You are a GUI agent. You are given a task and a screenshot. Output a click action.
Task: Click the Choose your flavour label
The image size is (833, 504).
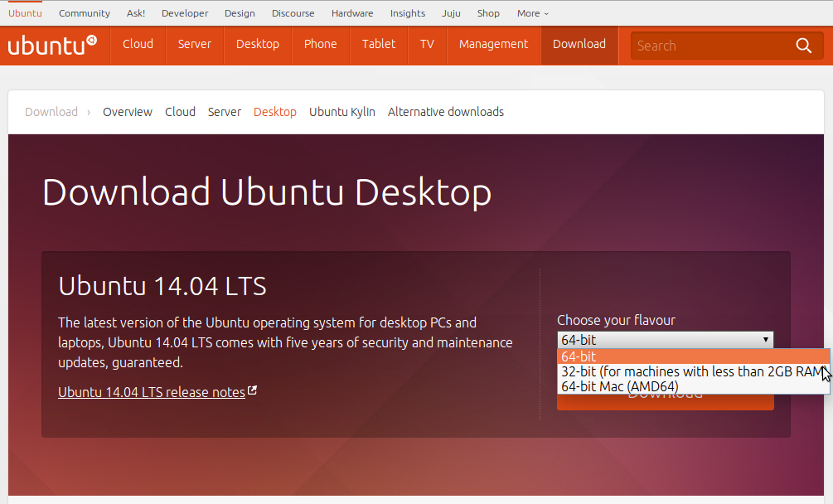(616, 320)
